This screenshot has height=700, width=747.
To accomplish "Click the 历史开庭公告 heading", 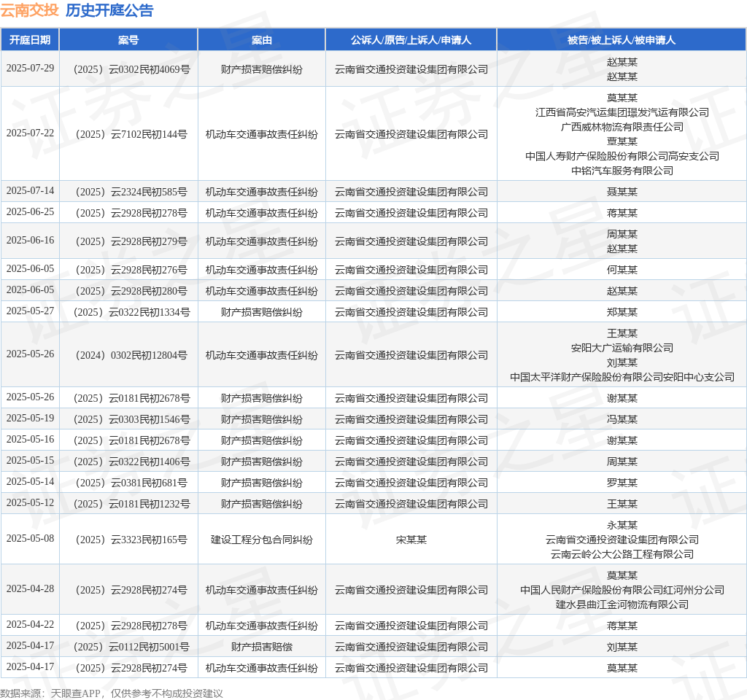I will [109, 10].
